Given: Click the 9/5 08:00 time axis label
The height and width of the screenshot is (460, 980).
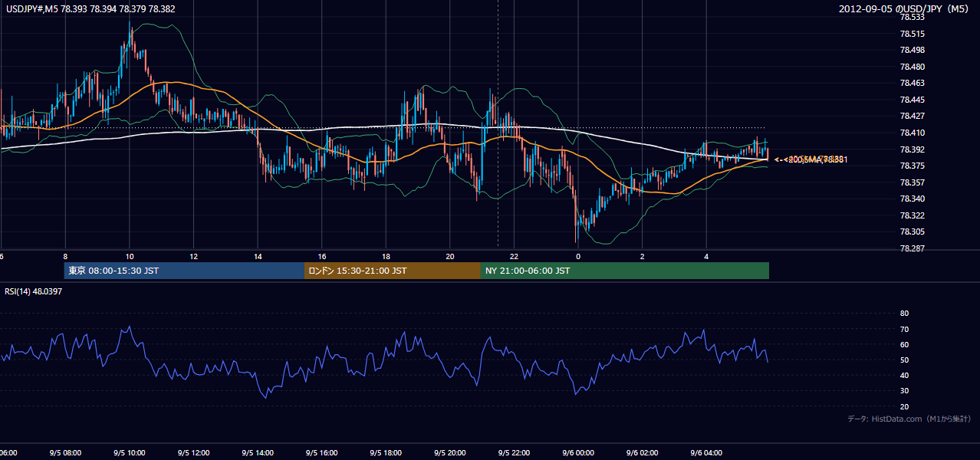Looking at the screenshot, I should coord(65,453).
